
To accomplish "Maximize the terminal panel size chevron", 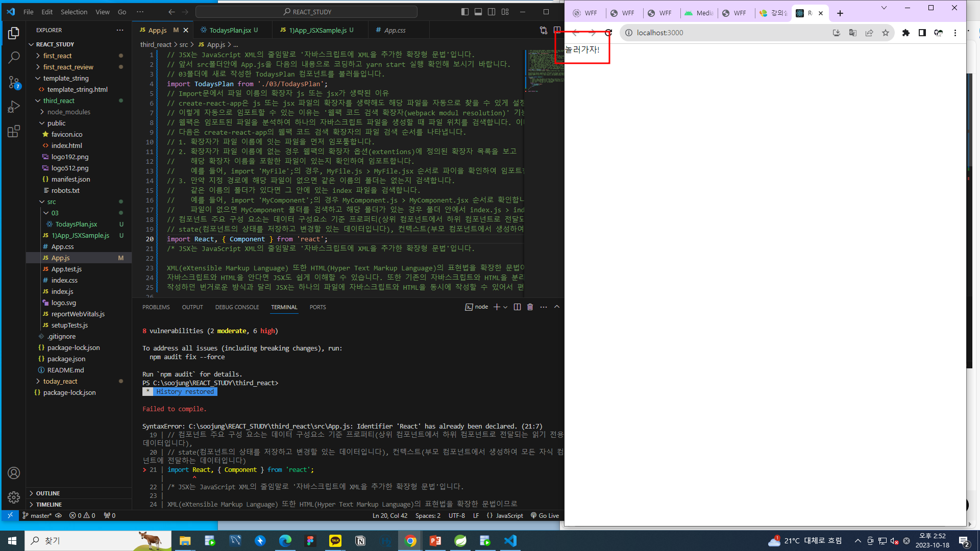I will (557, 307).
